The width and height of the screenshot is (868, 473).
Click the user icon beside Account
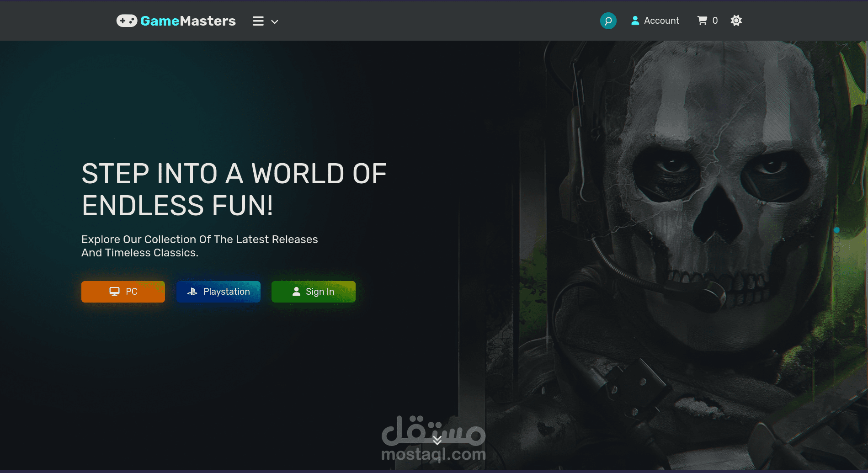(635, 20)
